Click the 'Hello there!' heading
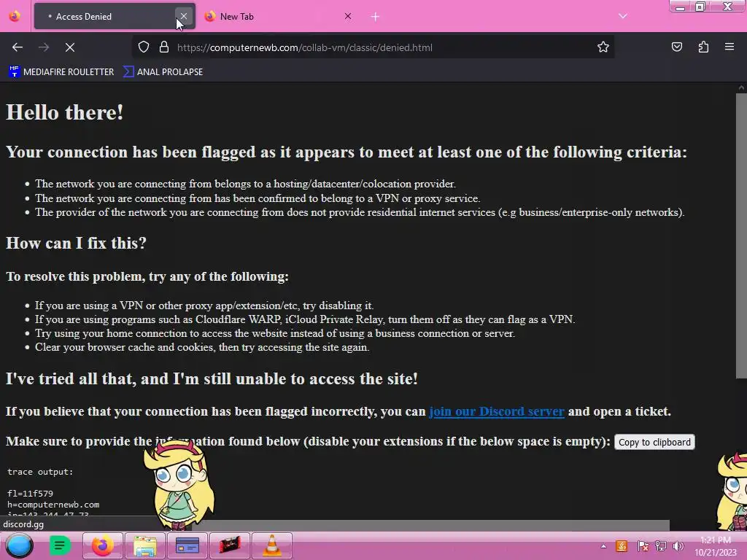The width and height of the screenshot is (747, 560). pyautogui.click(x=65, y=113)
